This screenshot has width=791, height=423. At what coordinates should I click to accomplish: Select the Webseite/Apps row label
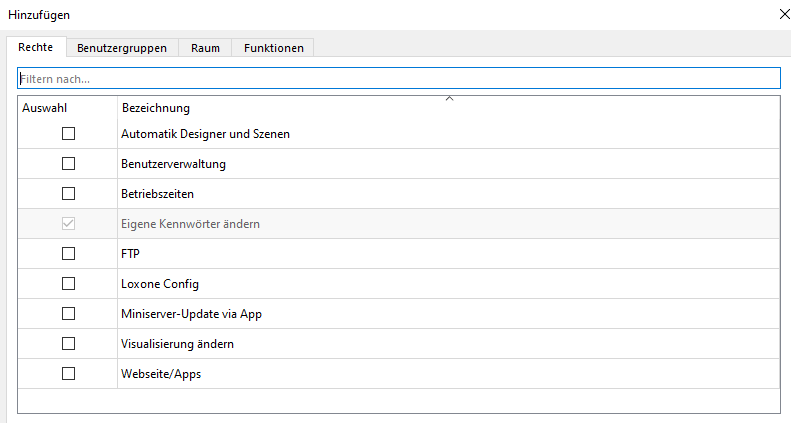162,373
